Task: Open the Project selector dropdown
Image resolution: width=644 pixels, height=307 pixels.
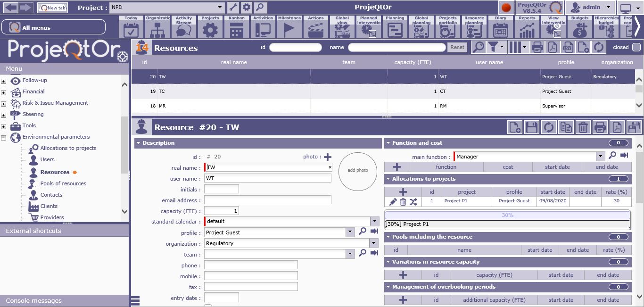Action: pos(220,7)
